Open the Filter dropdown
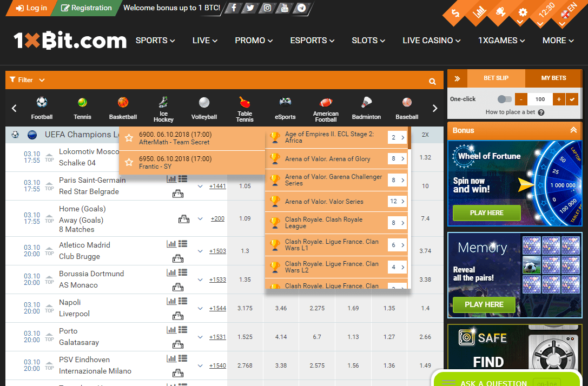Image resolution: width=588 pixels, height=386 pixels. coord(27,80)
